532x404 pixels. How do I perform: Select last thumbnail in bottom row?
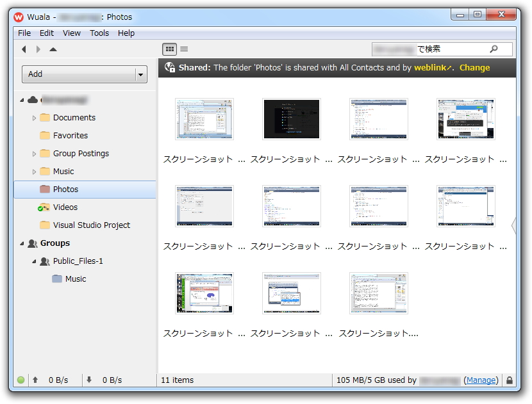379,293
